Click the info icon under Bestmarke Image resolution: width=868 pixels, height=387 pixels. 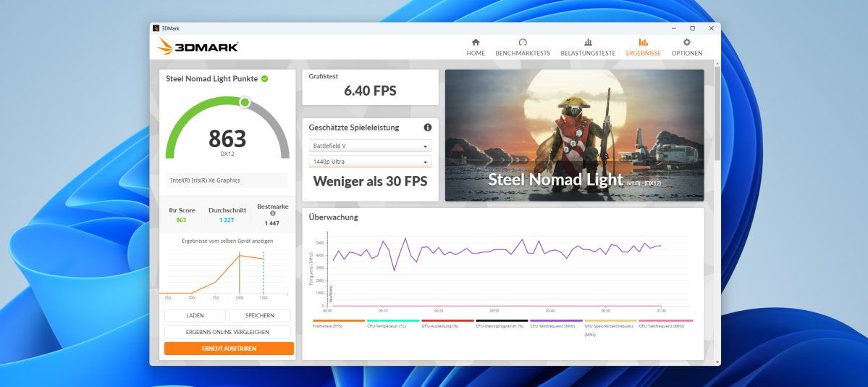click(x=272, y=214)
